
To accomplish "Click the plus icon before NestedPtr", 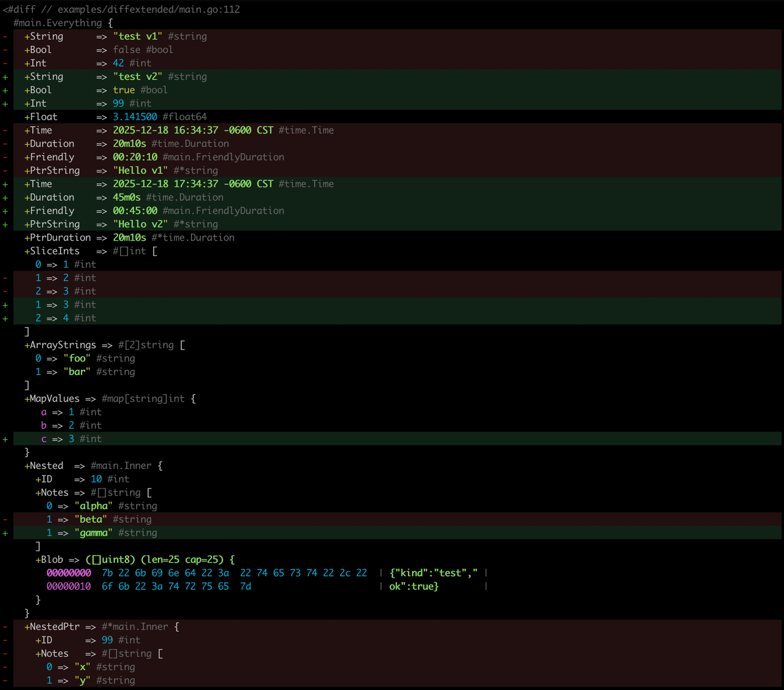I will [x=26, y=626].
